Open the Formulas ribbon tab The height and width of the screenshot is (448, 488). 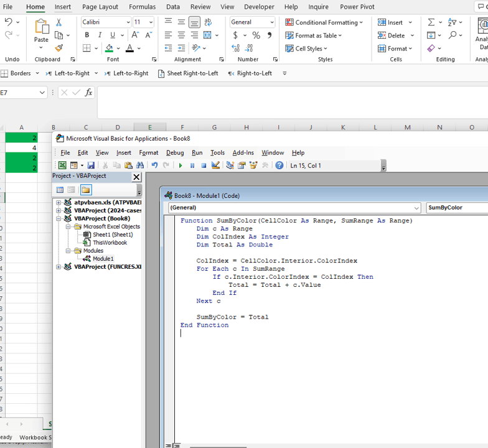point(142,7)
